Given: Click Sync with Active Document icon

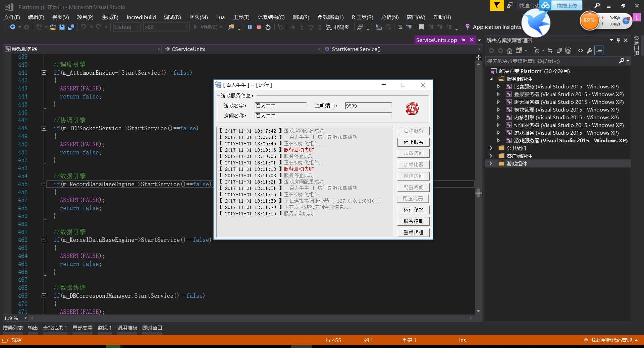Looking at the screenshot, I should point(550,51).
